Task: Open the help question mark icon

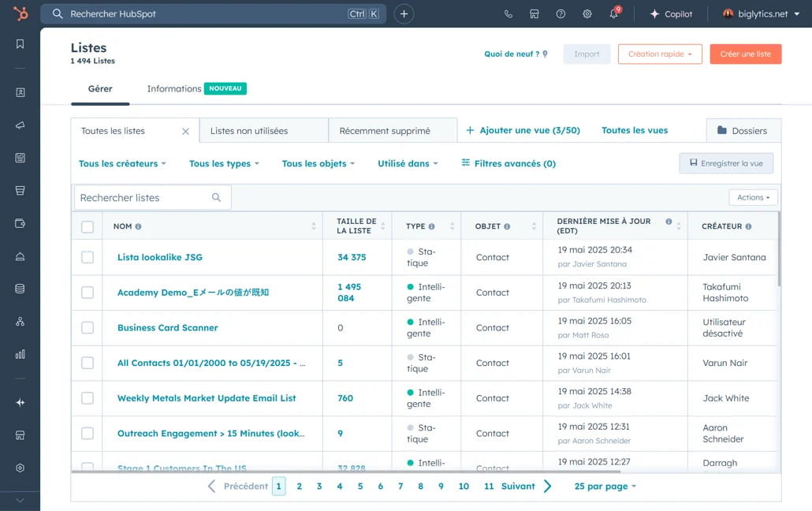Action: 561,14
